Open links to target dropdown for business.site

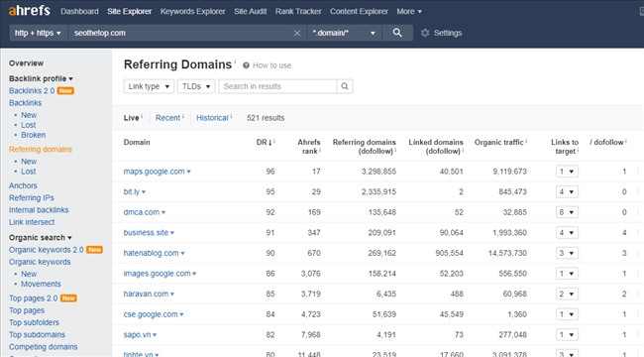(567, 233)
